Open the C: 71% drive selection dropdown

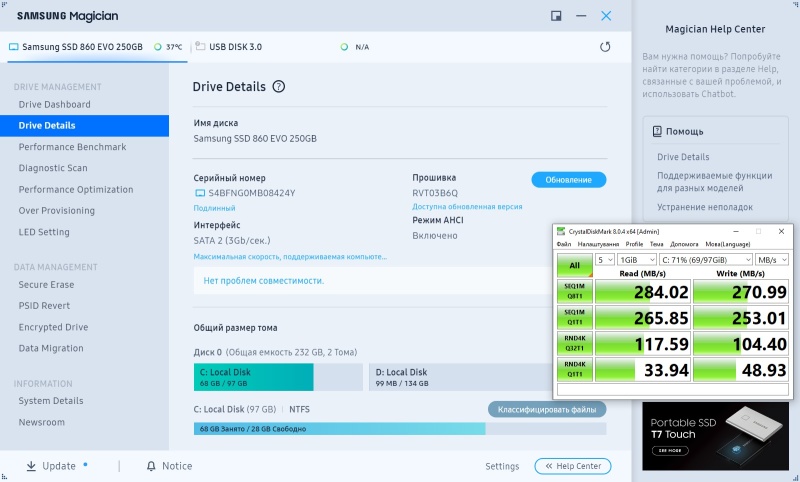click(706, 260)
